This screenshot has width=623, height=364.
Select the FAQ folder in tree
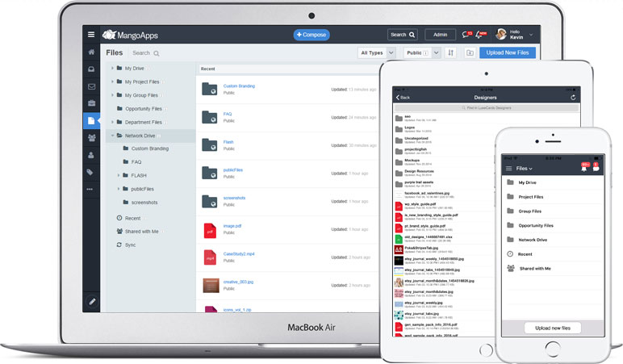click(136, 162)
